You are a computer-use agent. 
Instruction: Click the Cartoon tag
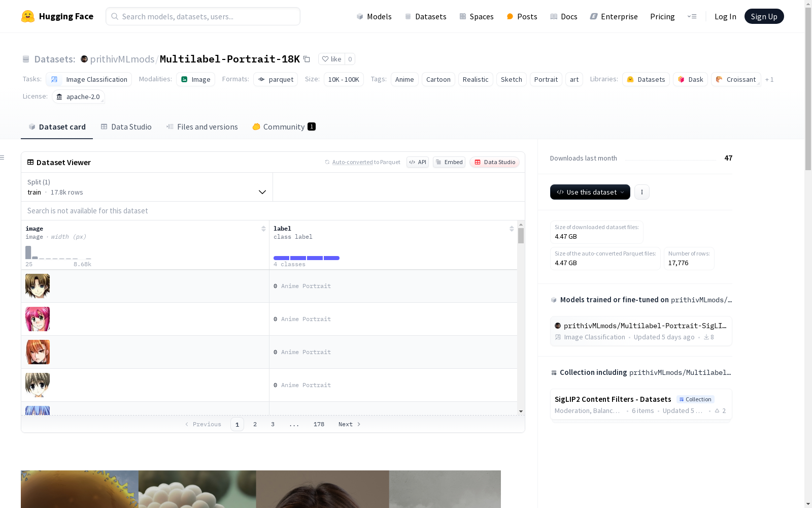coord(438,79)
